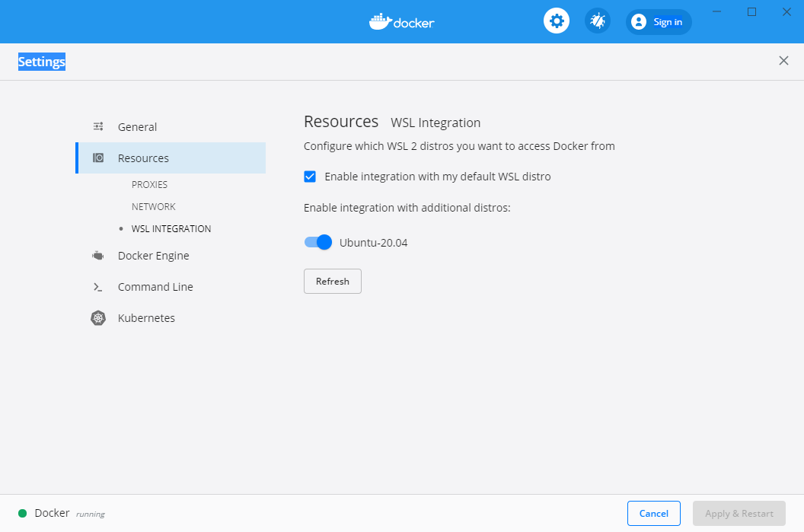Toggle Ubuntu-20.04 integration switch

[x=318, y=242]
